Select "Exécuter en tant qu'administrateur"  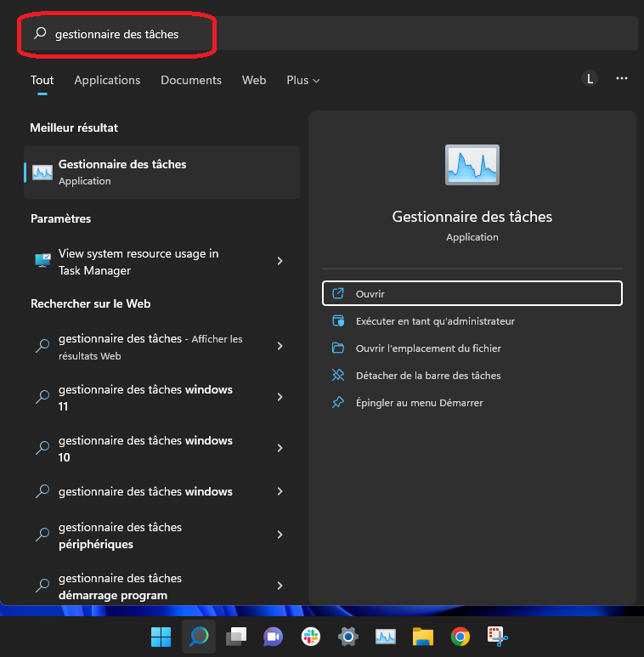435,321
